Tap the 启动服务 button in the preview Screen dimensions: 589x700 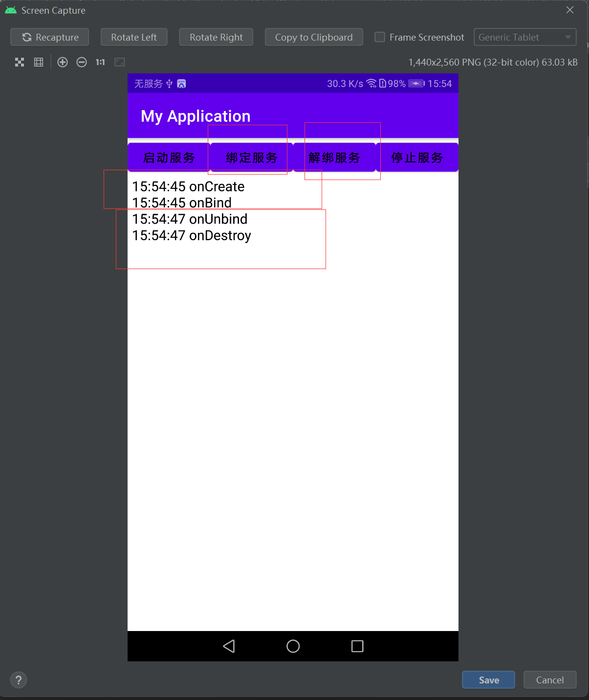click(x=169, y=158)
